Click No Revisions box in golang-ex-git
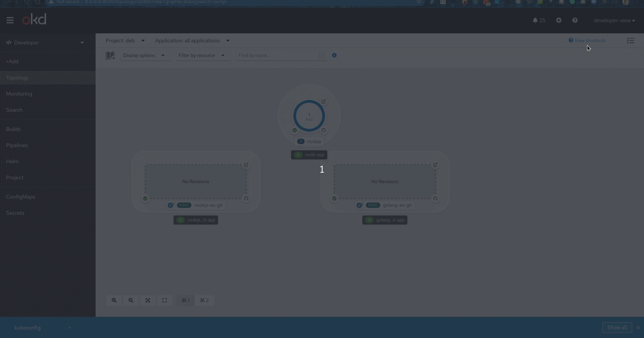This screenshot has height=338, width=644. point(385,181)
